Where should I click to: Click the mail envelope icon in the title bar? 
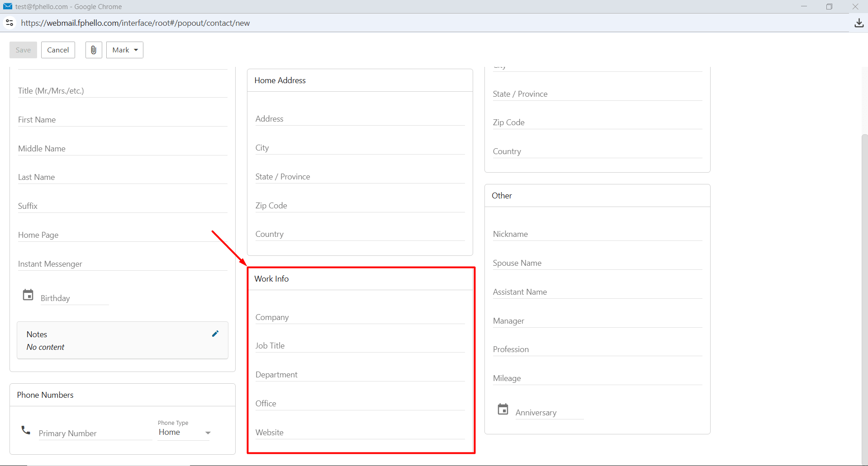pyautogui.click(x=8, y=6)
